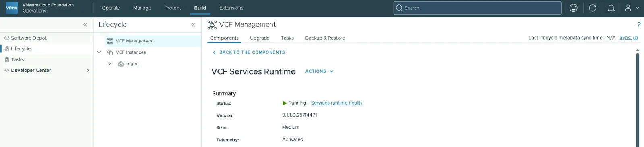This screenshot has width=644, height=147.
Task: Click the Software Depot cloud icon
Action: pyautogui.click(x=7, y=38)
